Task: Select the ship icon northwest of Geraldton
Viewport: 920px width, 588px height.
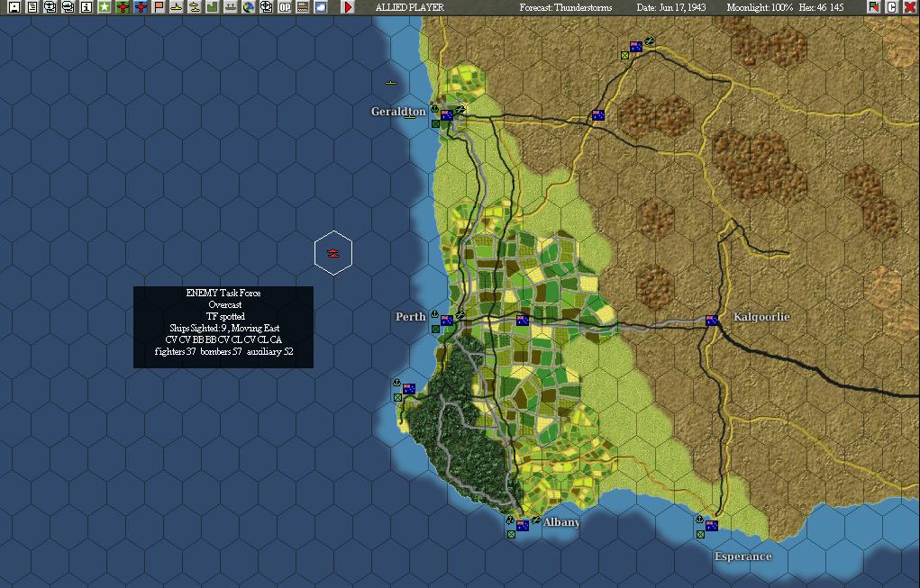Action: click(391, 83)
